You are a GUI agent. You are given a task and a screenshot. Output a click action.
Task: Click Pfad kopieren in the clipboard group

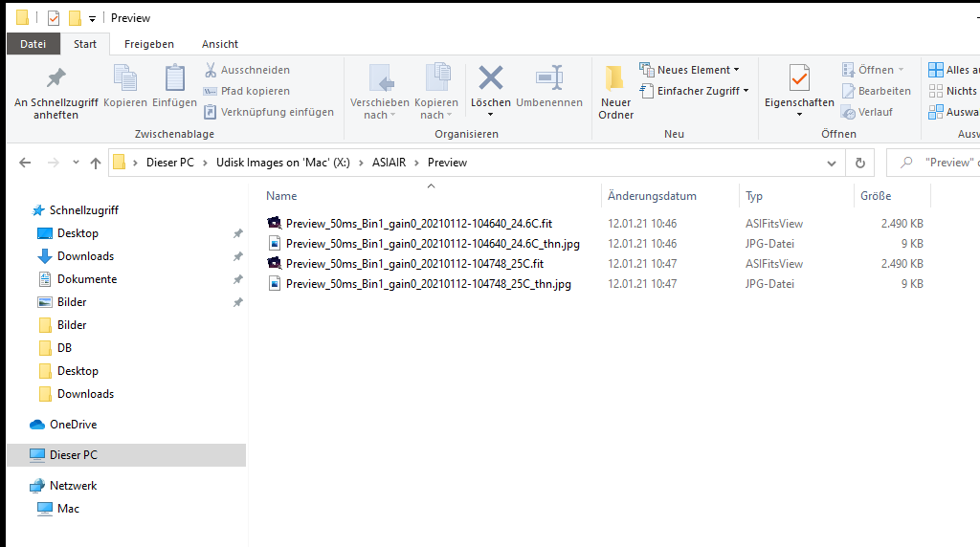[x=255, y=91]
